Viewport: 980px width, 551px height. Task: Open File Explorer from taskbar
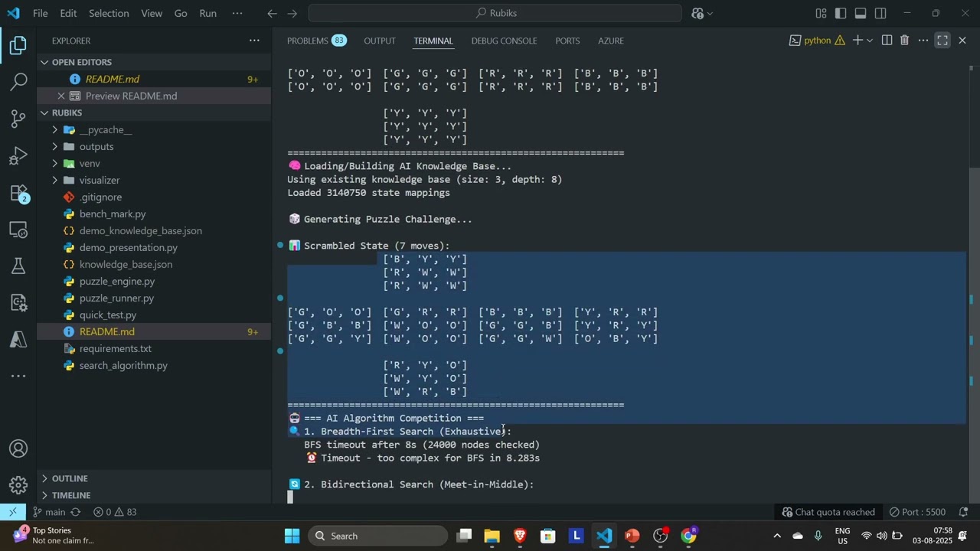point(492,536)
